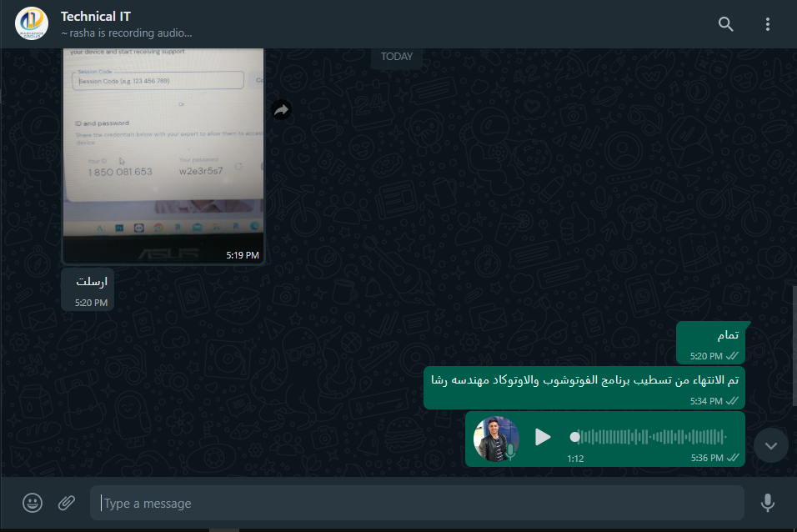
Task: Click the 1:12 voice message duration
Action: (575, 459)
